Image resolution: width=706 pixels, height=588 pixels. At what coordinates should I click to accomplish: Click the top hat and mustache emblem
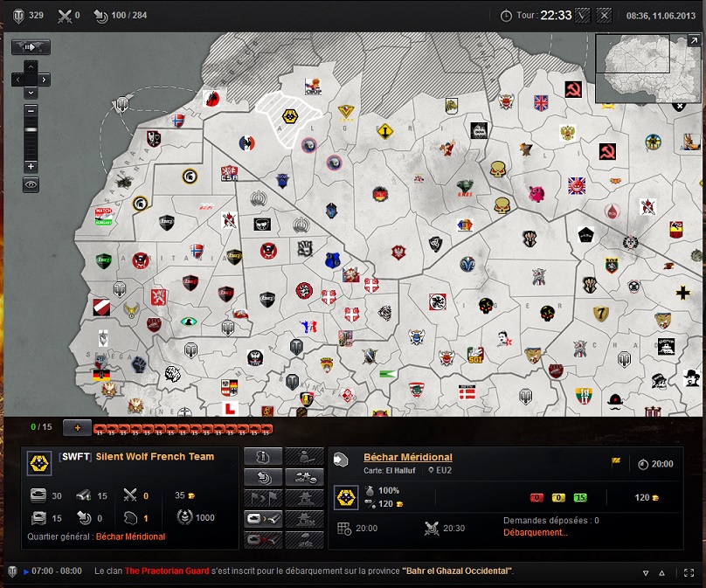614,401
